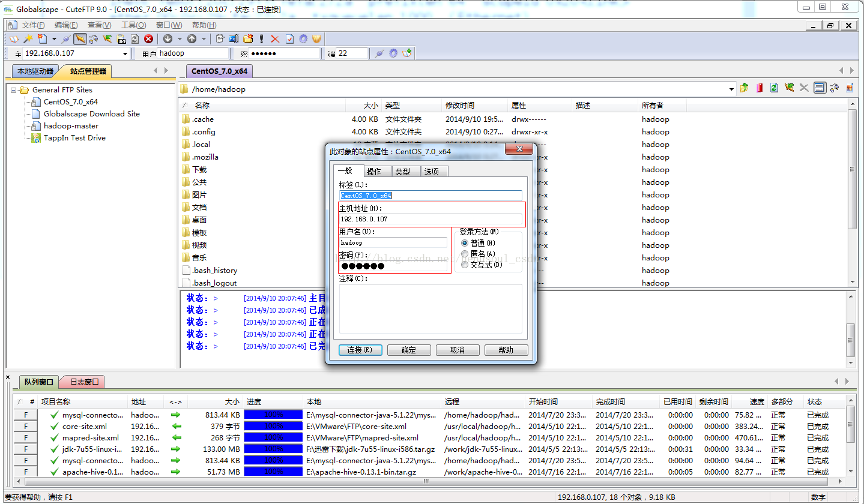Screen dimensions: 864x504
Task: Click the Upload up-arrow circle icon
Action: click(x=192, y=39)
